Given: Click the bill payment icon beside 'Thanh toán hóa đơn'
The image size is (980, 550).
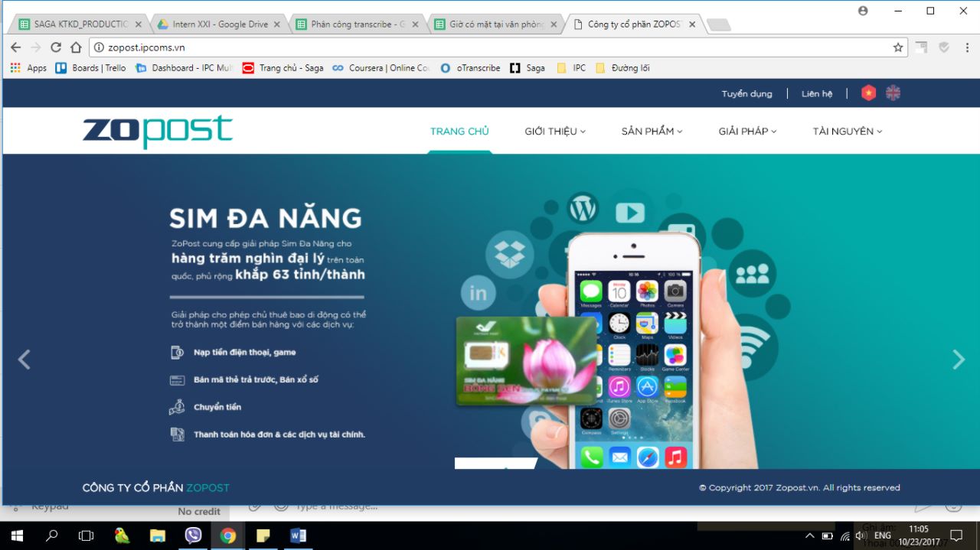Looking at the screenshot, I should [177, 434].
